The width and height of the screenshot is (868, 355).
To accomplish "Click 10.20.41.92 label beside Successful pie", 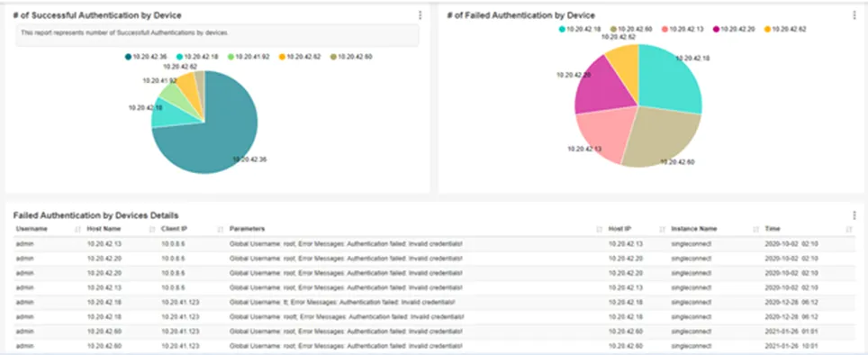I will pos(160,80).
